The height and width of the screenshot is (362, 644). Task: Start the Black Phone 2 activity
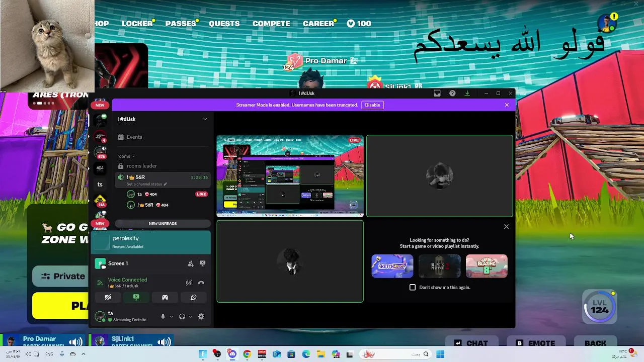(439, 266)
